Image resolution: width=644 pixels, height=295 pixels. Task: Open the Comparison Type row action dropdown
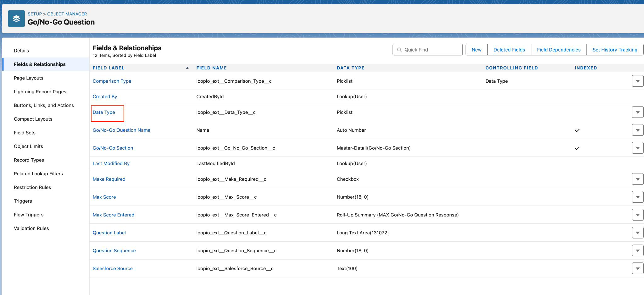point(637,81)
